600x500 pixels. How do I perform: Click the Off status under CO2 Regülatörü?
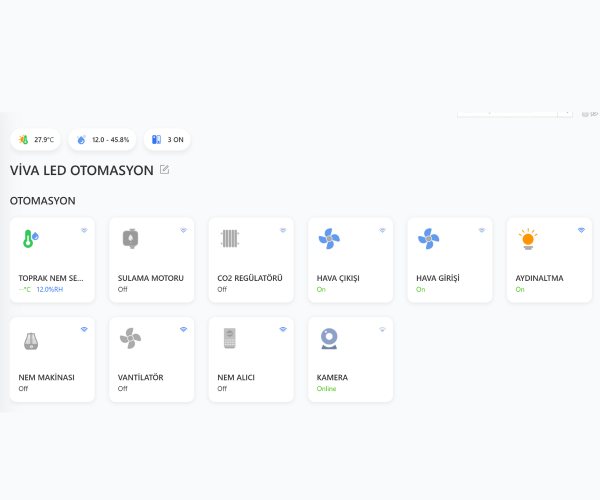[x=222, y=290]
